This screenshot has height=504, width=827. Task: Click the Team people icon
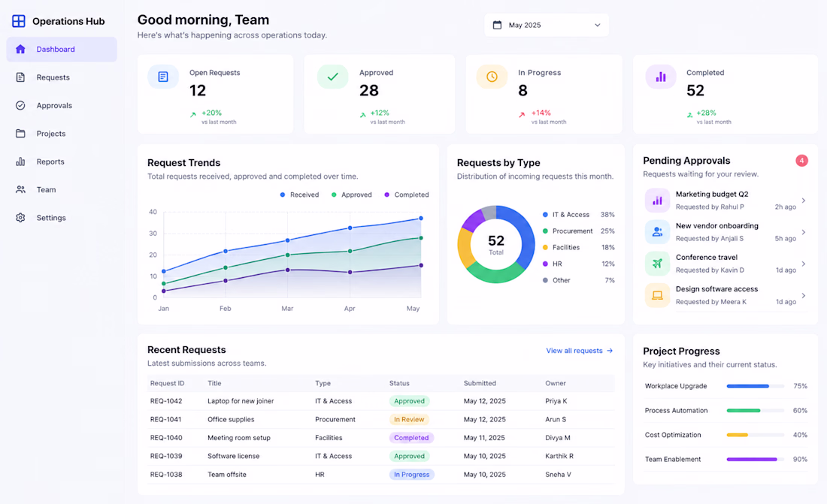(x=20, y=190)
